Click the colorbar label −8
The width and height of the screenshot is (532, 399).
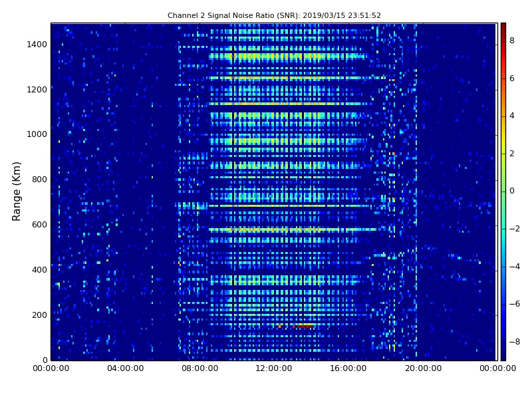point(514,342)
